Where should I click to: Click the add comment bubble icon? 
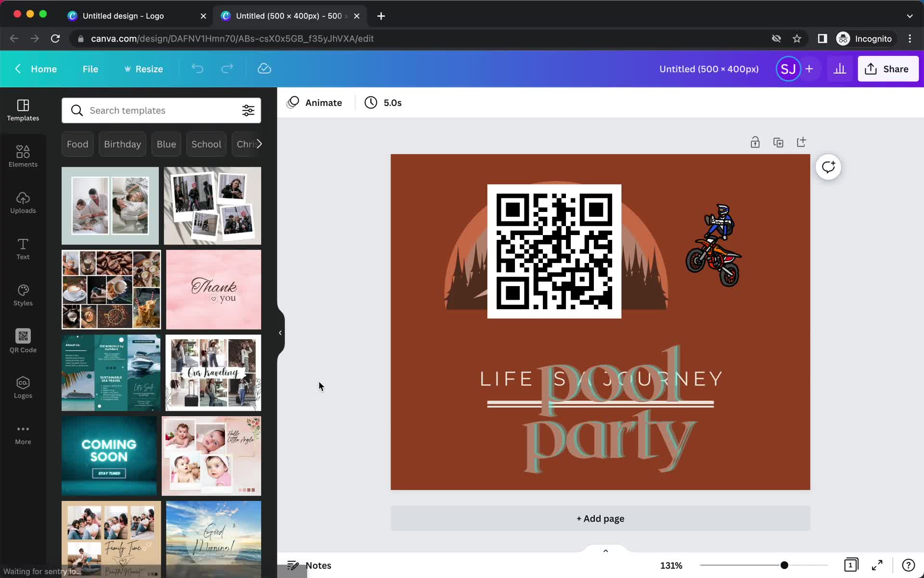[x=828, y=167]
